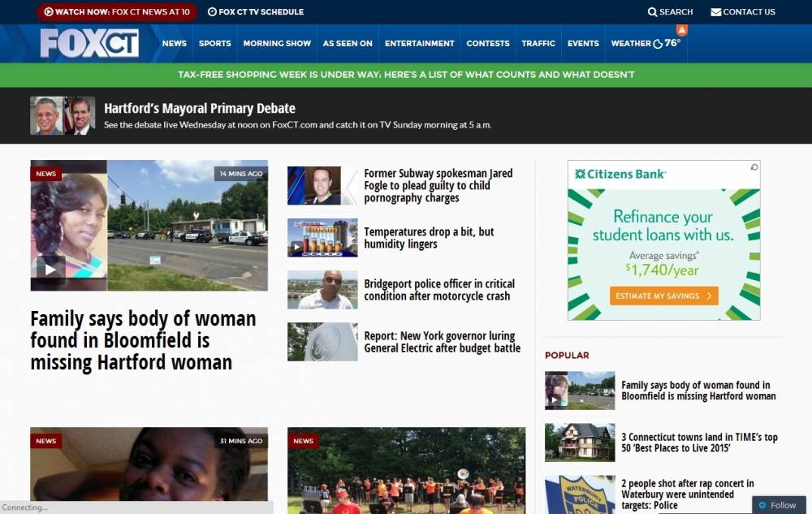
Task: Play the Bloomfield woman story video
Action: 50,270
